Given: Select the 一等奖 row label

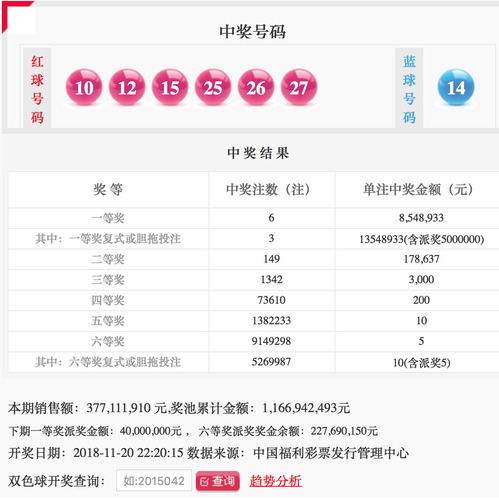Looking at the screenshot, I should coord(108,218).
